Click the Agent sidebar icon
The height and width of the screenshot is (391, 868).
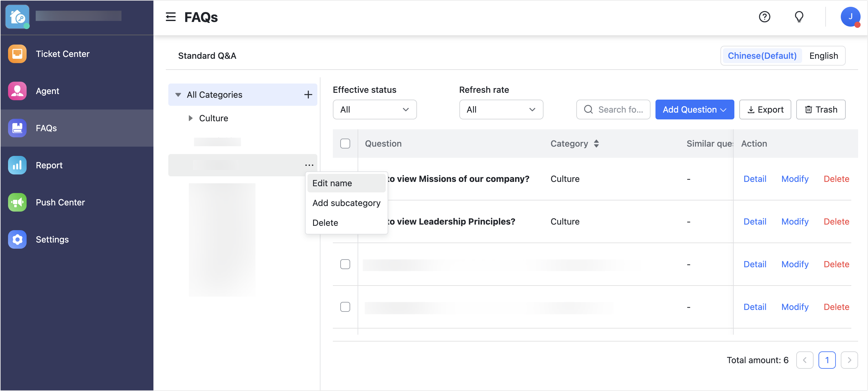pos(17,91)
